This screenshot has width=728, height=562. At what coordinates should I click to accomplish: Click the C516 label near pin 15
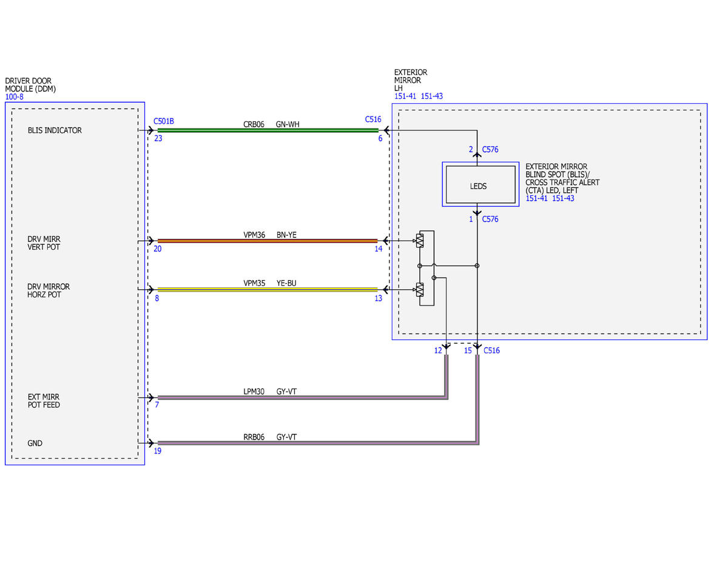pos(491,350)
